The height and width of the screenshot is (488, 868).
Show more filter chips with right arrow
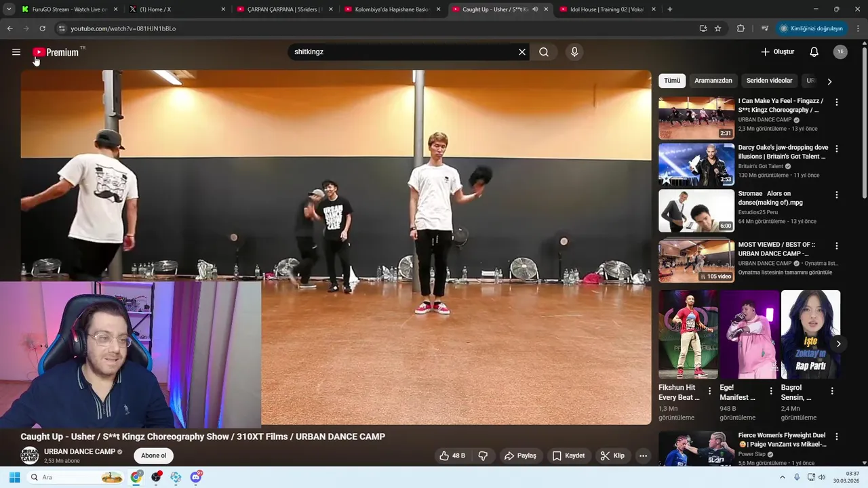coord(829,81)
